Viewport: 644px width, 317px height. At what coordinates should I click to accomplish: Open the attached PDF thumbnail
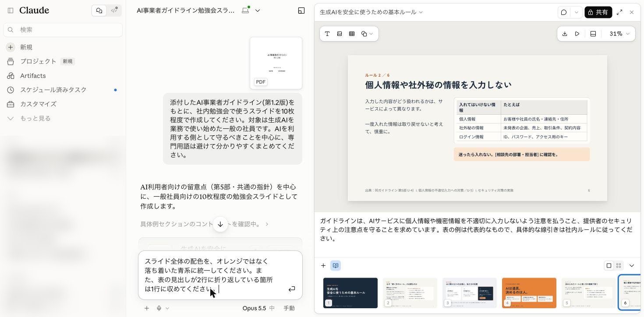pyautogui.click(x=276, y=63)
